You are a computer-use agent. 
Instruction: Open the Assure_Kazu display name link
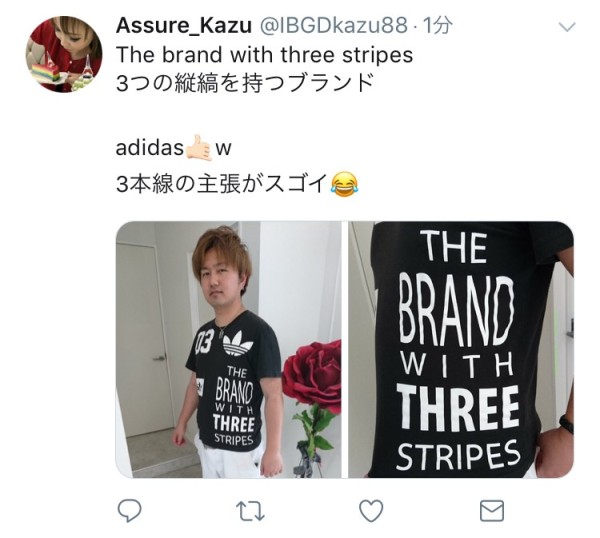184,26
